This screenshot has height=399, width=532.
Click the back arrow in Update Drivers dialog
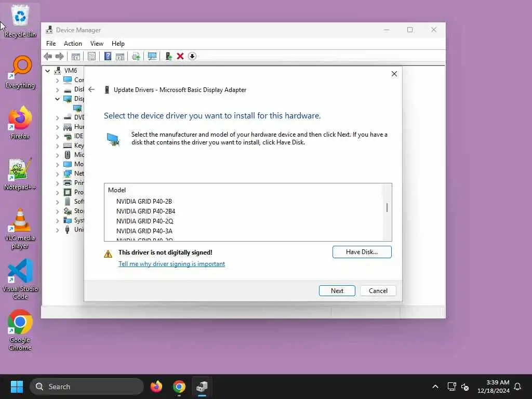click(x=91, y=89)
